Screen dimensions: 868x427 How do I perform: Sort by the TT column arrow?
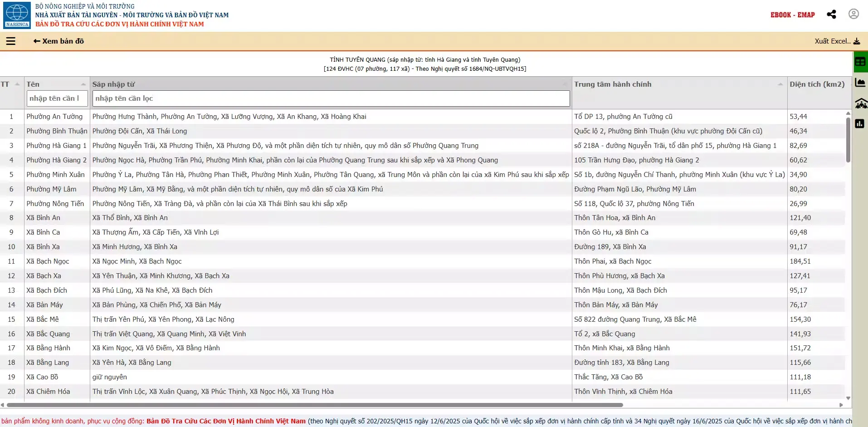click(x=17, y=84)
